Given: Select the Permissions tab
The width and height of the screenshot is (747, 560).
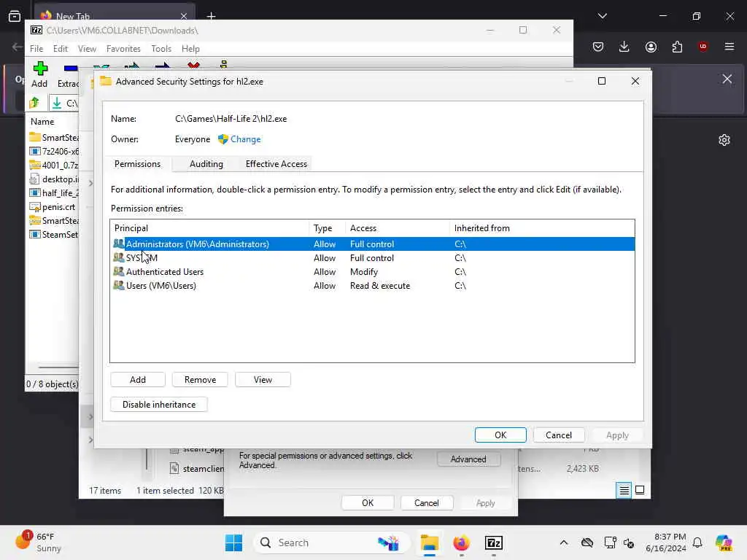Looking at the screenshot, I should 137,164.
